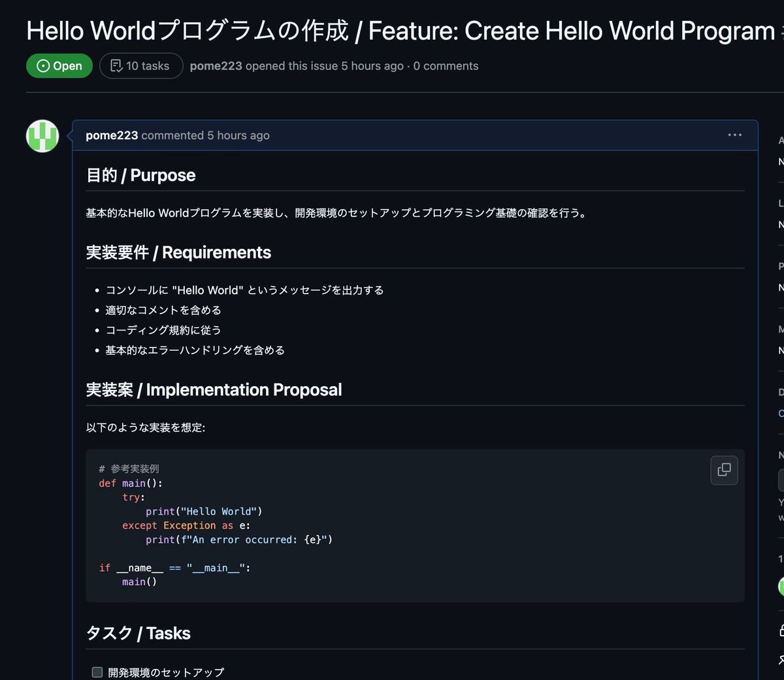
Task: Click the green Open status badge
Action: (59, 65)
